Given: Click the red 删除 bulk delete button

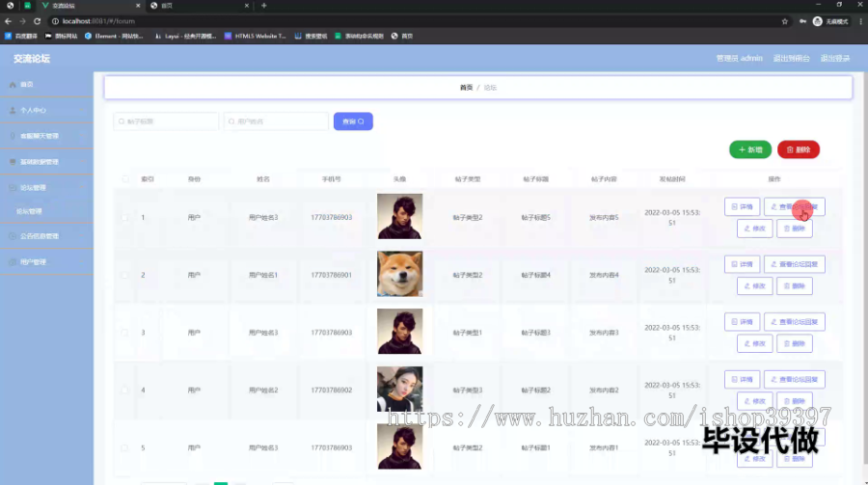Looking at the screenshot, I should pos(799,149).
